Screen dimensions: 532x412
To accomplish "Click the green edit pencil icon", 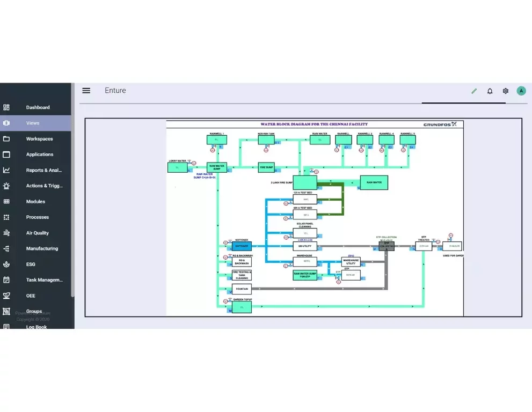I will [x=474, y=91].
